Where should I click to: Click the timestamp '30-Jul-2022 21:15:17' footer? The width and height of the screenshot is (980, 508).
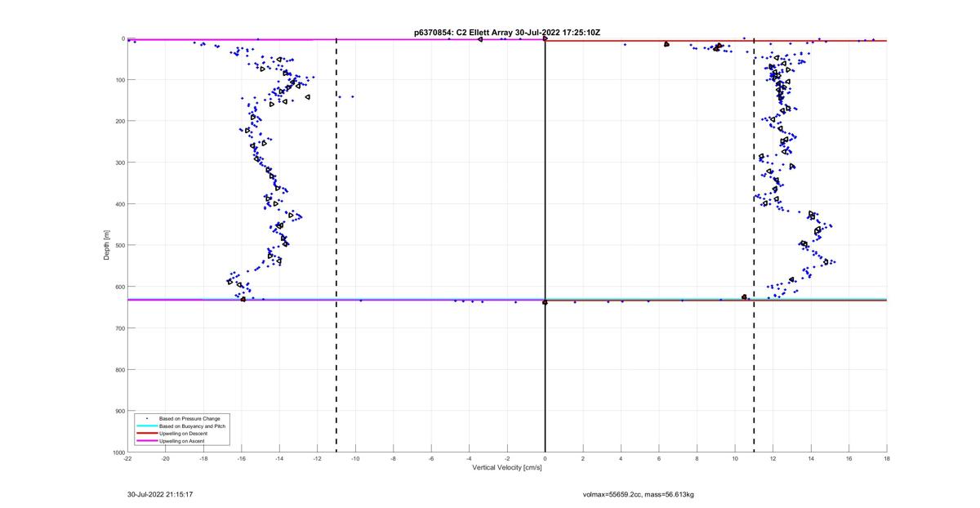pos(160,494)
